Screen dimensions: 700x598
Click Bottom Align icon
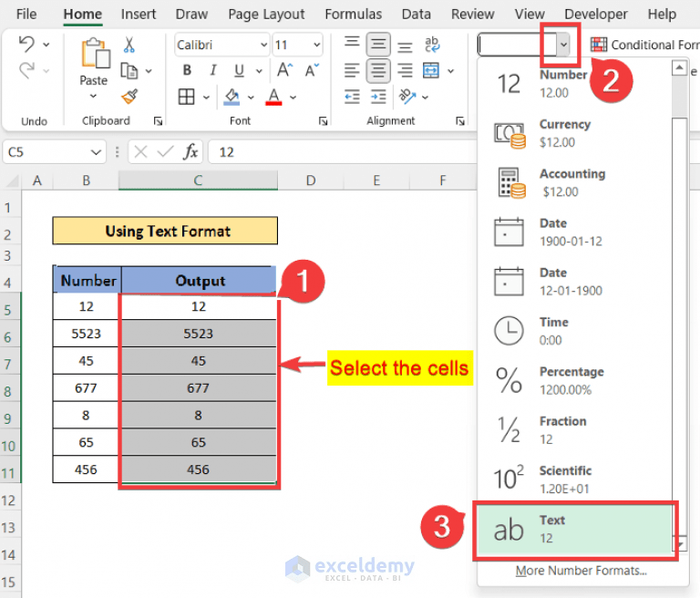[405, 46]
